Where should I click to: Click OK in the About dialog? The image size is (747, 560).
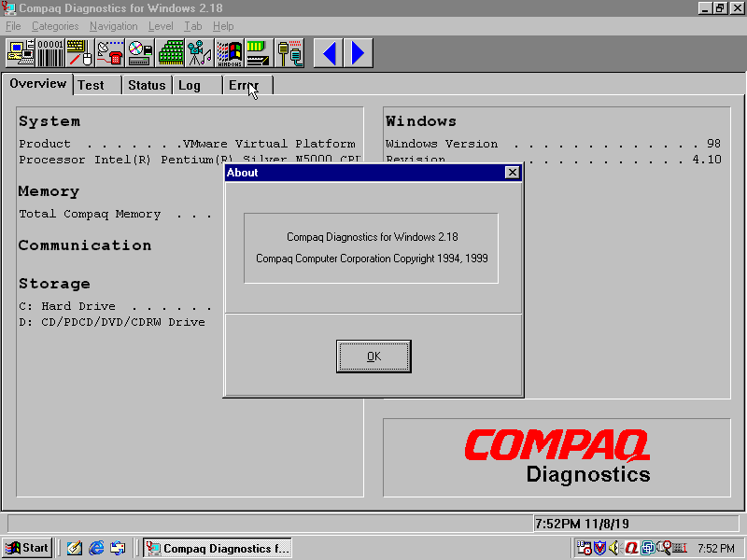coord(373,357)
